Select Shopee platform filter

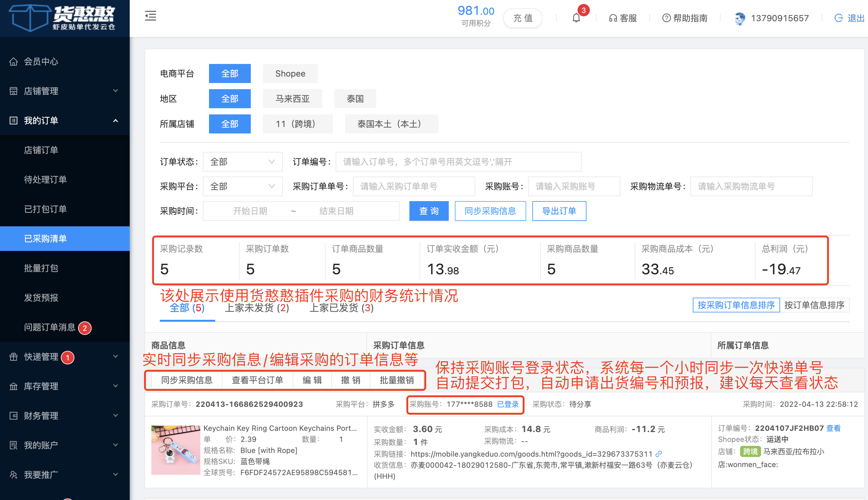click(290, 73)
